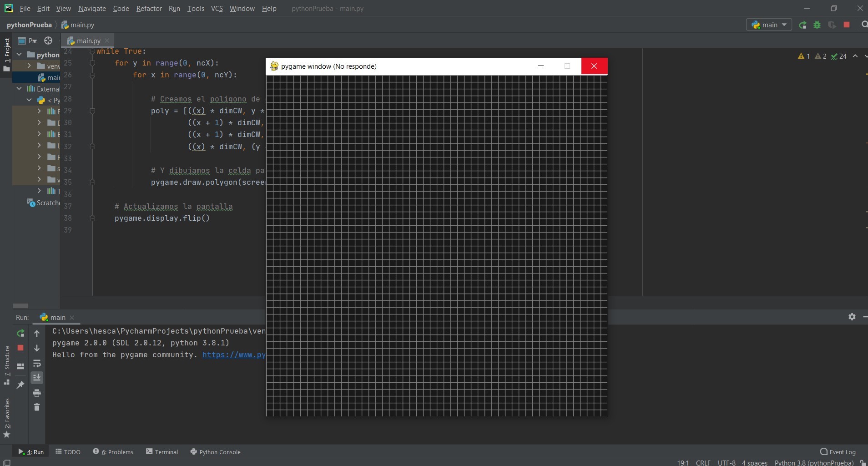The image size is (868, 466).
Task: Expand the venv folder in the project tree
Action: pyautogui.click(x=30, y=66)
